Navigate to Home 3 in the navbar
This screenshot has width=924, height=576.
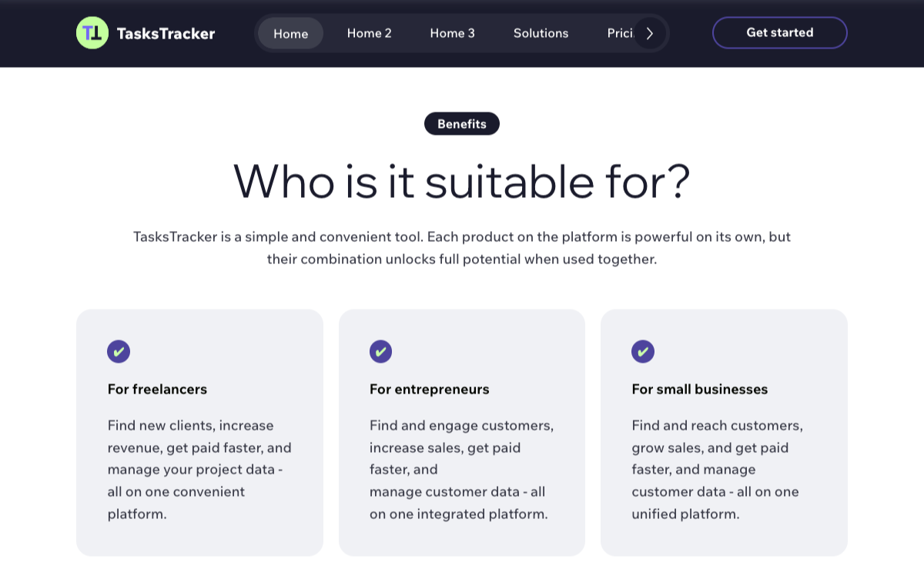pos(452,33)
